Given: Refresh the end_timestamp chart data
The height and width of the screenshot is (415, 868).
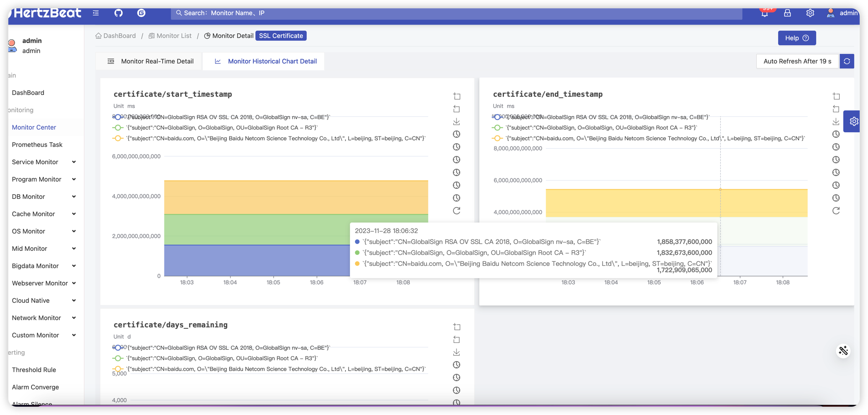Looking at the screenshot, I should [x=836, y=211].
